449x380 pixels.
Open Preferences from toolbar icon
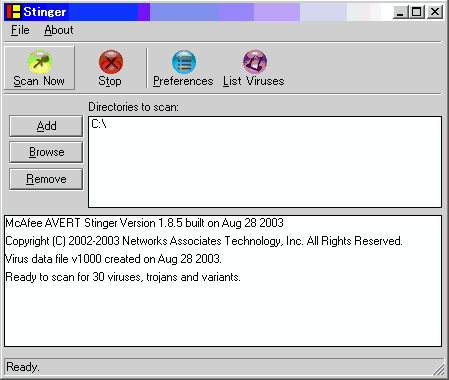click(184, 62)
